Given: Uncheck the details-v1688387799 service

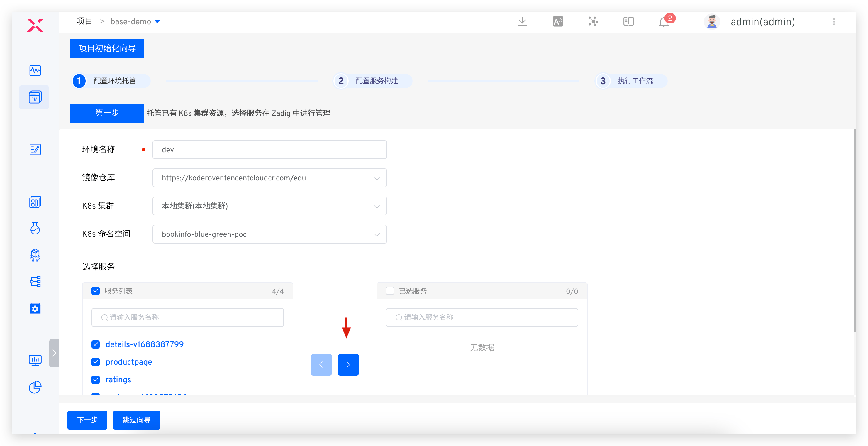Looking at the screenshot, I should (96, 344).
